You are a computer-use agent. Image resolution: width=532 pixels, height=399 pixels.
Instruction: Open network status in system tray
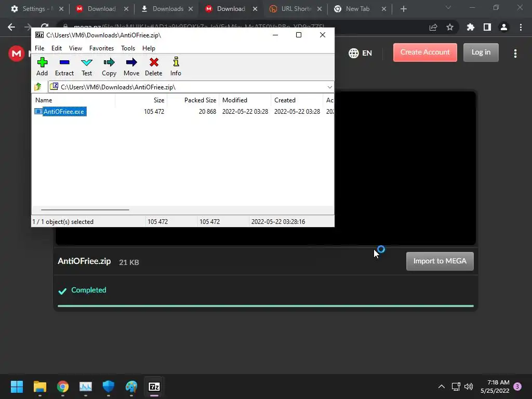click(x=456, y=387)
